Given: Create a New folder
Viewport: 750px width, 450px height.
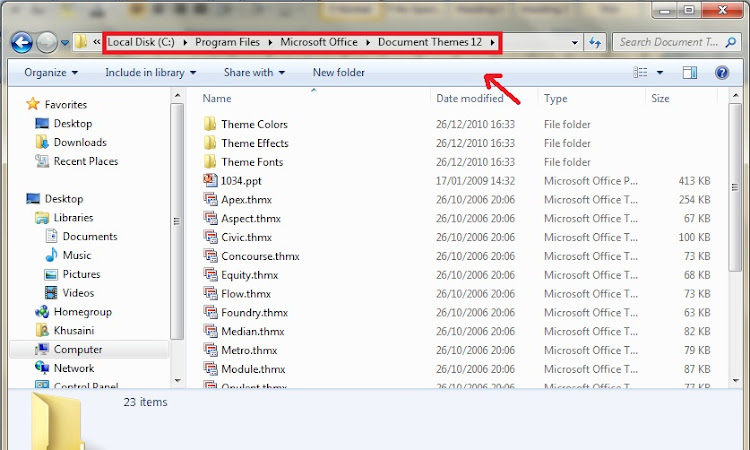Looking at the screenshot, I should pyautogui.click(x=339, y=72).
